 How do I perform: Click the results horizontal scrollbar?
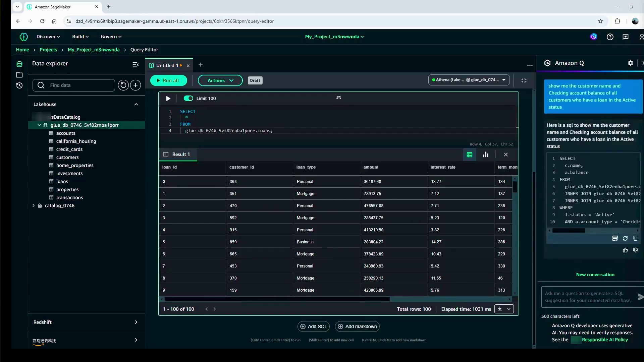(x=277, y=299)
